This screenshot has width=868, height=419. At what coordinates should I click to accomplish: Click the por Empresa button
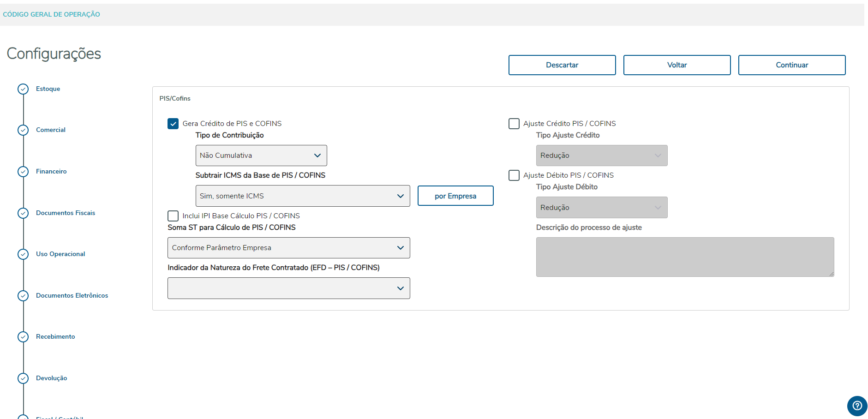click(x=455, y=196)
